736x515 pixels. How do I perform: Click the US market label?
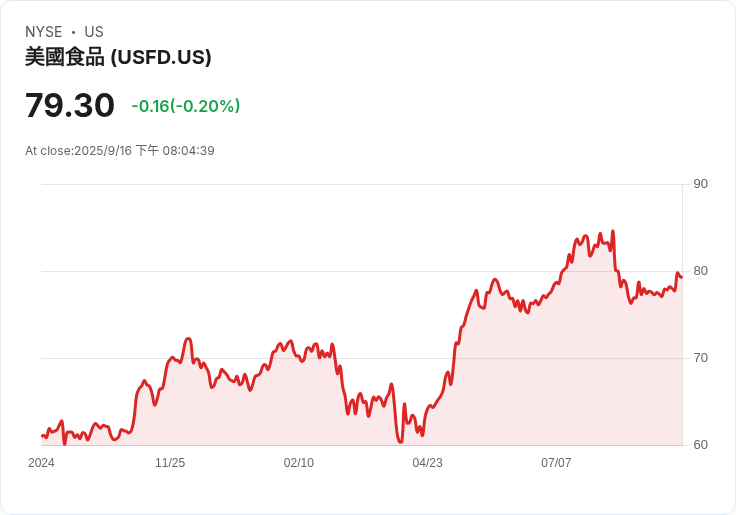(94, 32)
